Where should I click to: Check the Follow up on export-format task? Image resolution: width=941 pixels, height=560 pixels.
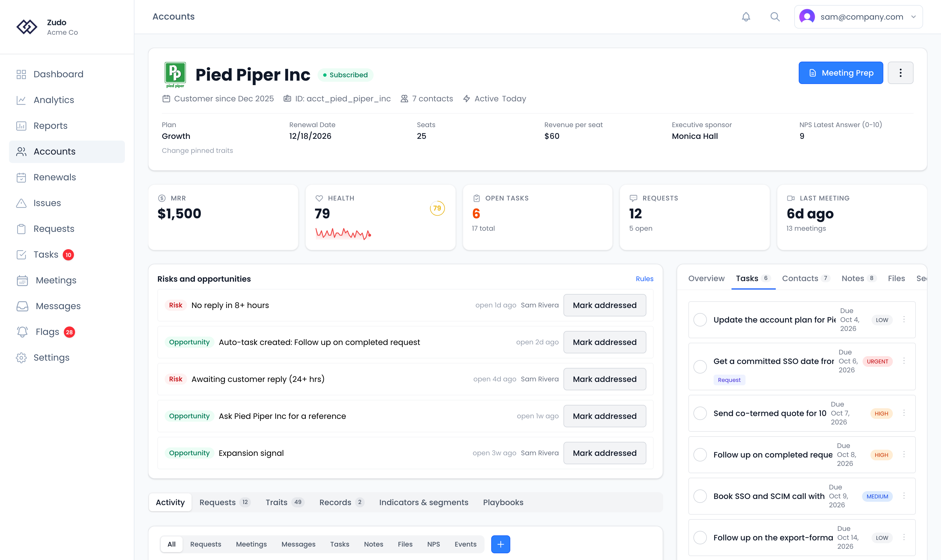coord(700,538)
